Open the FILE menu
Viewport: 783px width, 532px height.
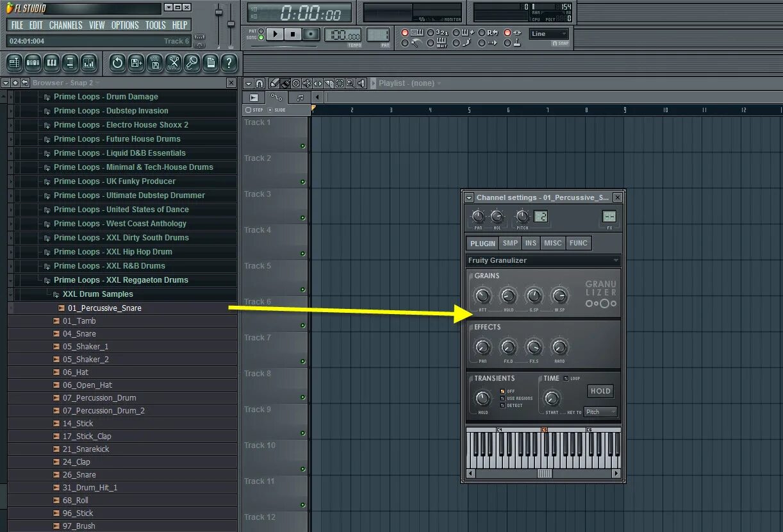pyautogui.click(x=17, y=25)
